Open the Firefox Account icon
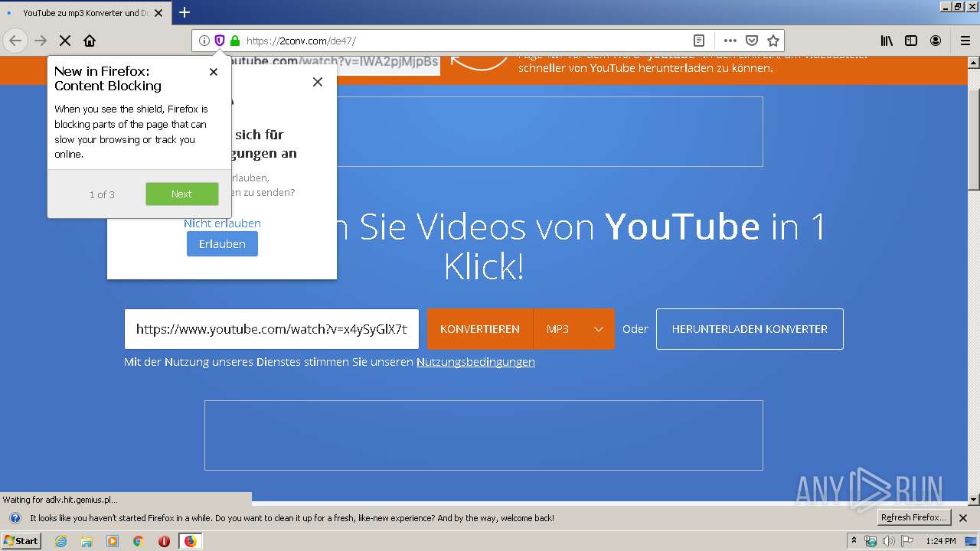Screen dimensions: 980x551 (936, 41)
